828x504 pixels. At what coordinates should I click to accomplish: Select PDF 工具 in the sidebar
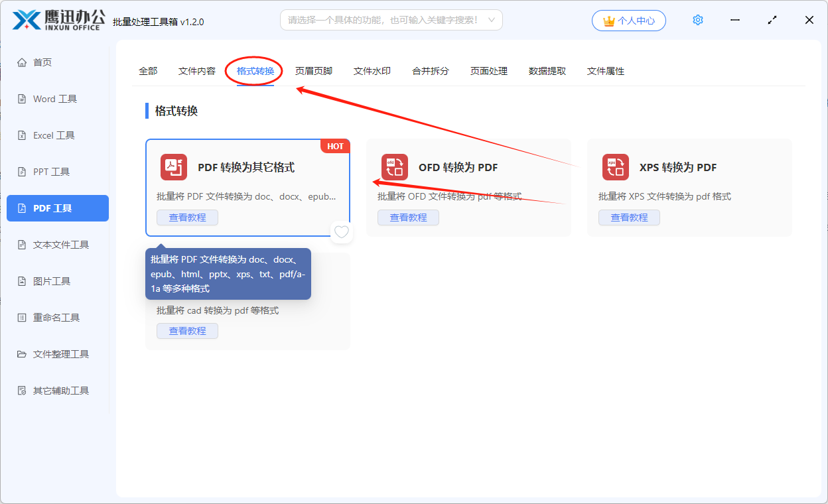(x=58, y=208)
